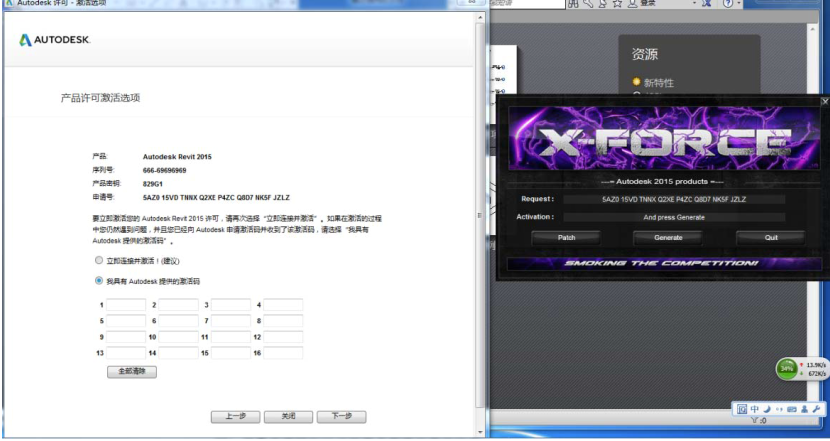Click activation code field 6
The width and height of the screenshot is (830, 441).
click(178, 321)
